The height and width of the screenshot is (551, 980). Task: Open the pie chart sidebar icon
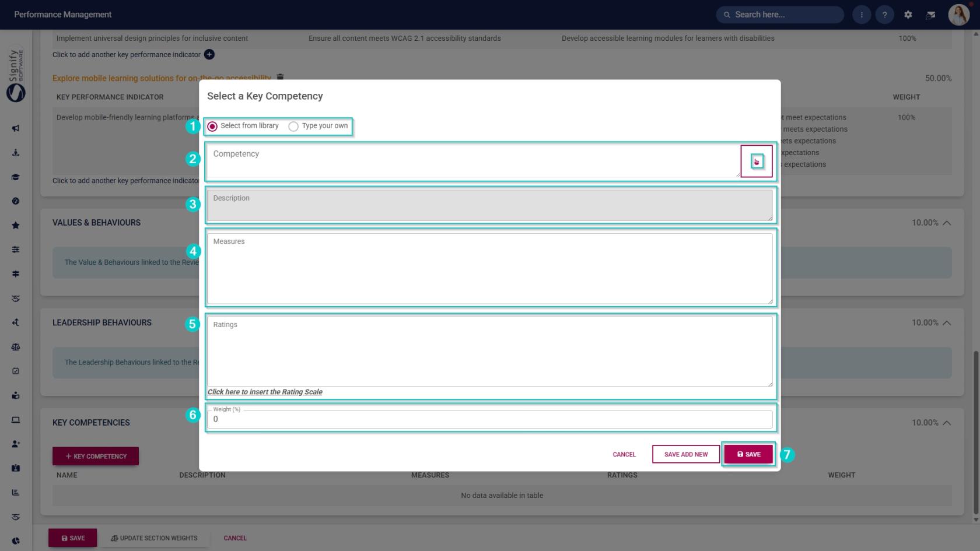click(16, 541)
